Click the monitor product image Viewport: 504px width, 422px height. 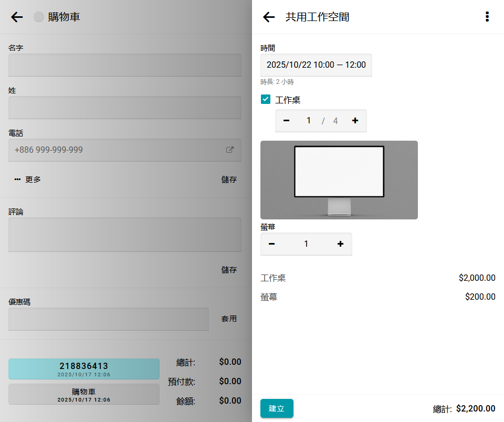(x=339, y=180)
